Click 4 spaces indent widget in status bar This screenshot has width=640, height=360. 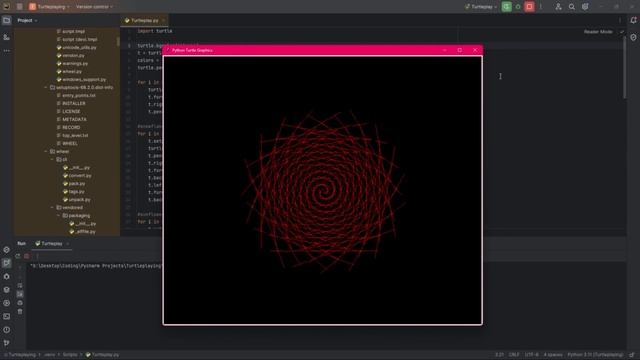pos(553,355)
